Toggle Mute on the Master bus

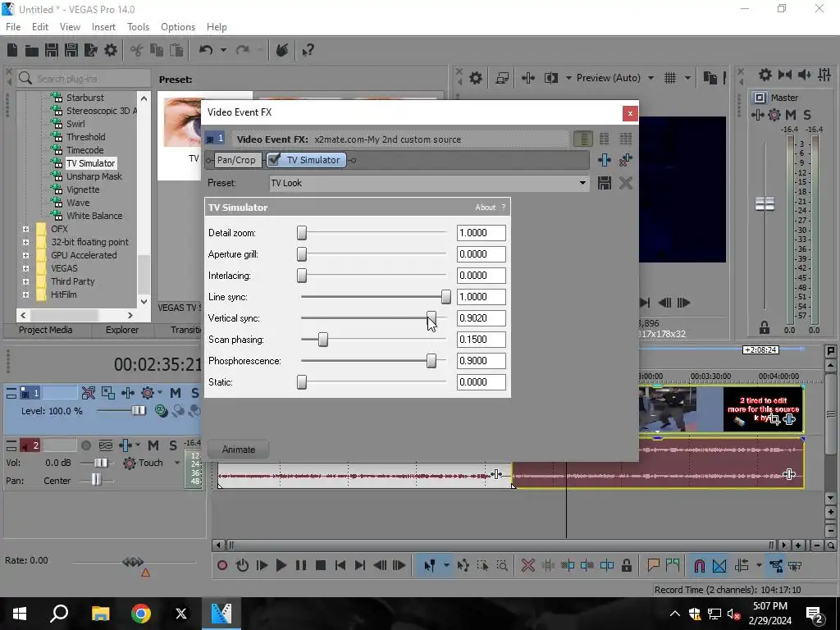coord(790,115)
